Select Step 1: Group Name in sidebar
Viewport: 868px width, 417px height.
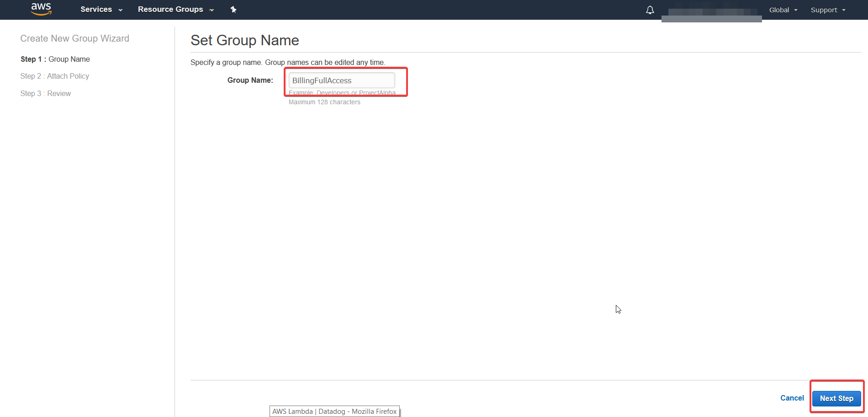[55, 59]
